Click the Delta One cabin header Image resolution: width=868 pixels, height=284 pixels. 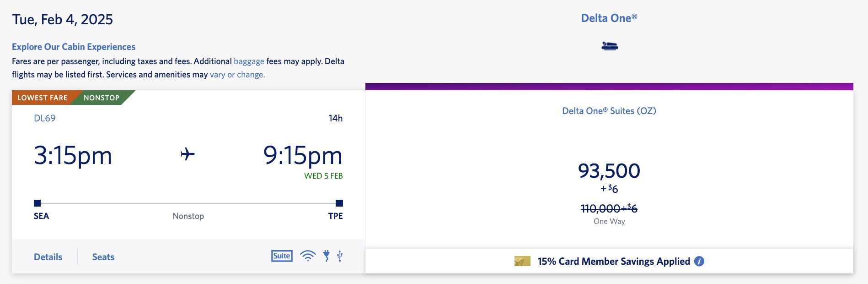(609, 18)
